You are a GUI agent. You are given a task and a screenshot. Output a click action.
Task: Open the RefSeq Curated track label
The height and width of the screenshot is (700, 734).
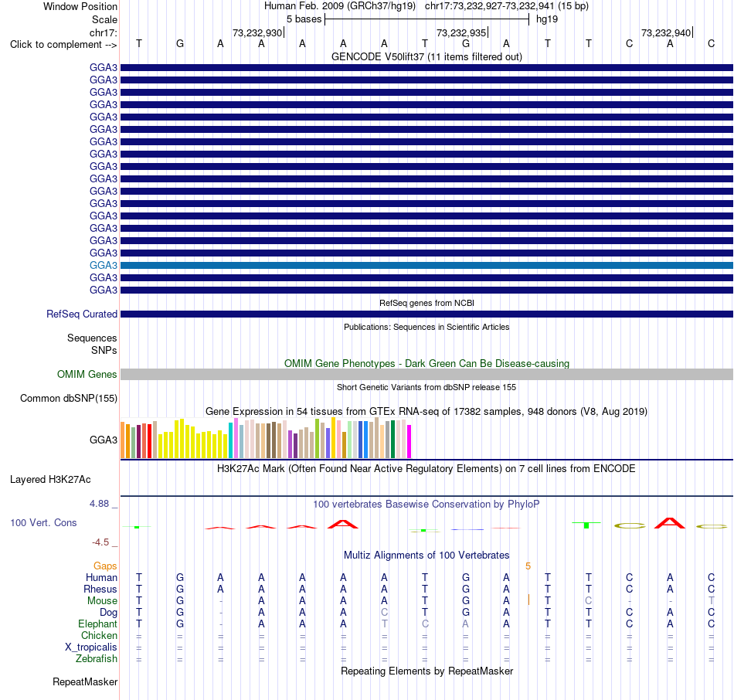pos(81,314)
